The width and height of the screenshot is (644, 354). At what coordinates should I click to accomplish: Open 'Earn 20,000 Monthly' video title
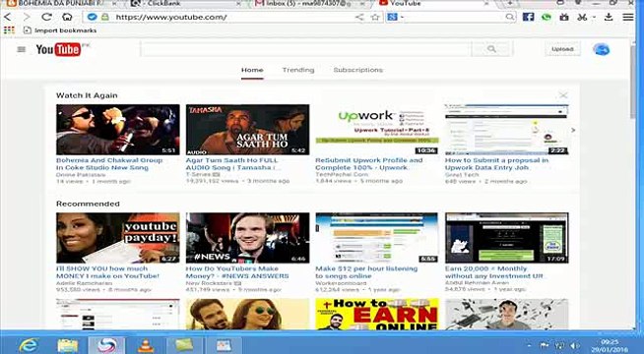pyautogui.click(x=494, y=272)
